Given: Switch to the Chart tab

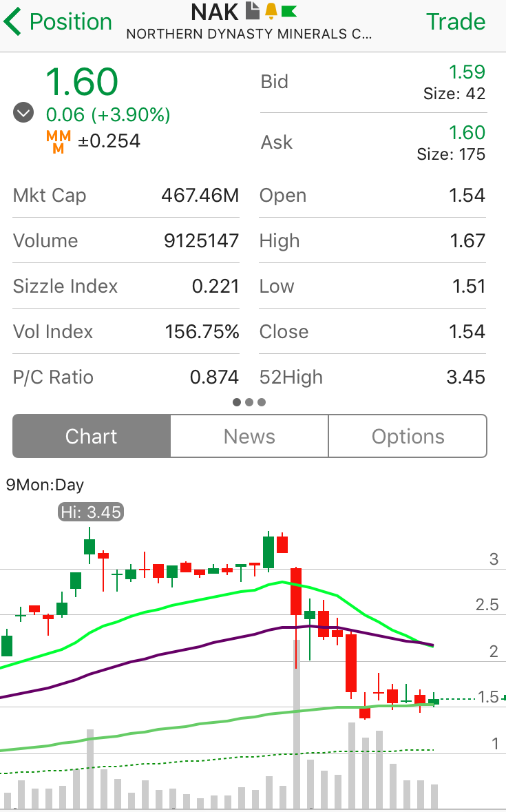Looking at the screenshot, I should 92,436.
